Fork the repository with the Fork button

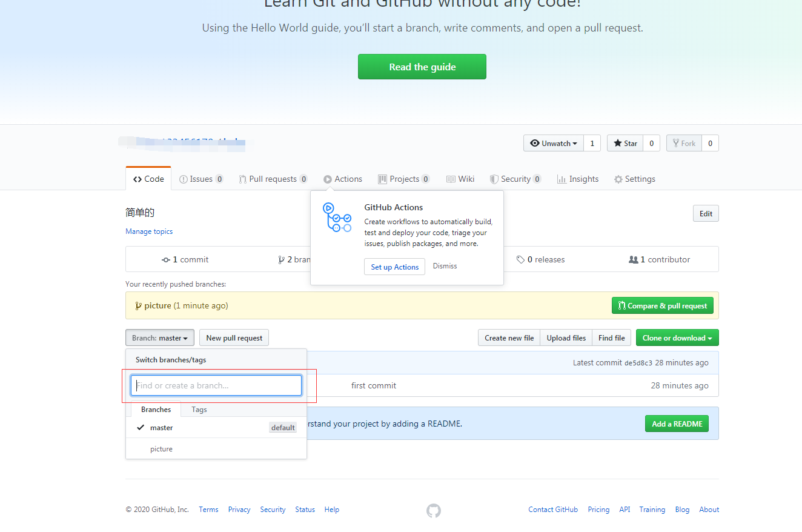click(684, 143)
